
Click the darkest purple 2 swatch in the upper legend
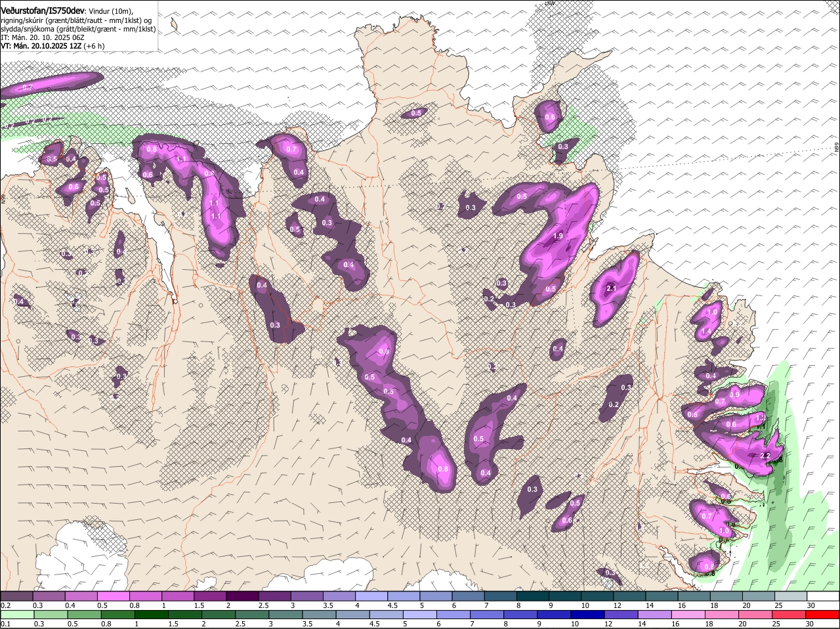(x=243, y=596)
